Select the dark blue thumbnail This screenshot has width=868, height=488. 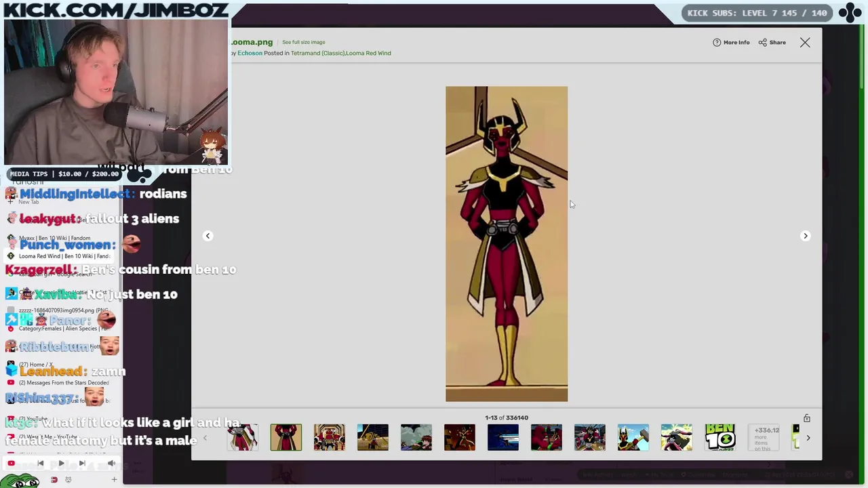pos(503,437)
